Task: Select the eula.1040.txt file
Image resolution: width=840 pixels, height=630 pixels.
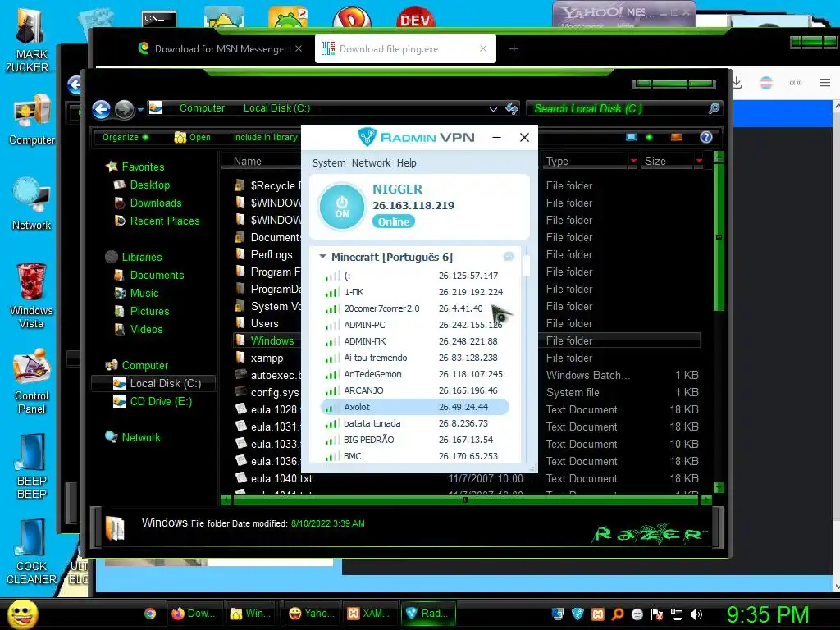Action: [x=281, y=478]
